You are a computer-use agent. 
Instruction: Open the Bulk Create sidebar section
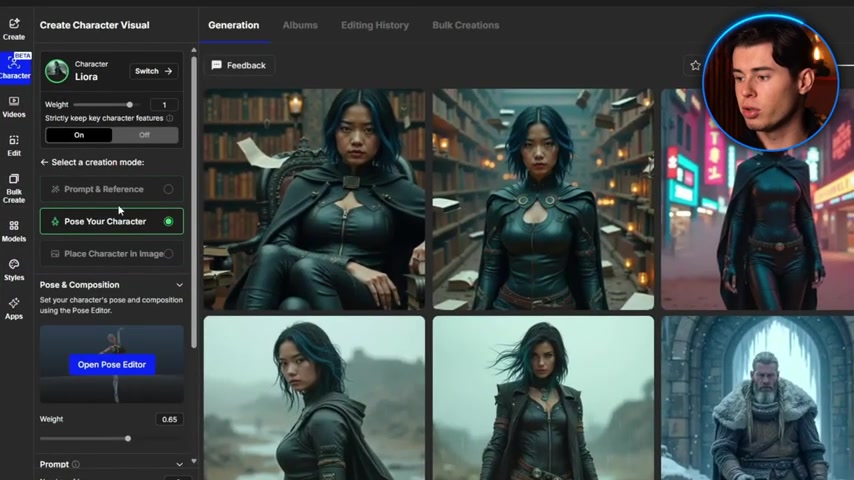[x=14, y=188]
